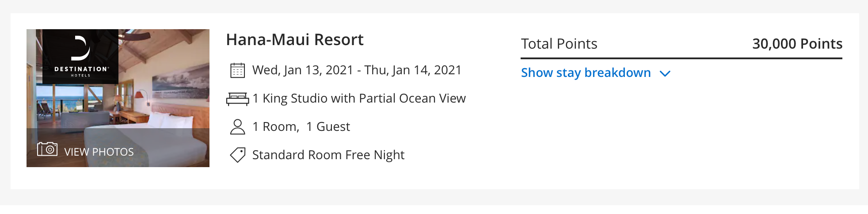Click the price tag icon
The width and height of the screenshot is (868, 214).
point(237,155)
